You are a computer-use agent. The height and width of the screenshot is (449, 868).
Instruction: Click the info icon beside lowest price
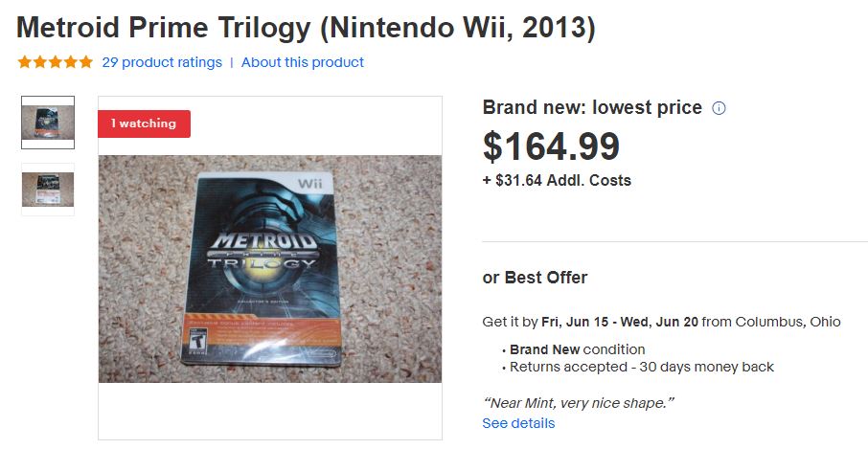click(x=720, y=108)
